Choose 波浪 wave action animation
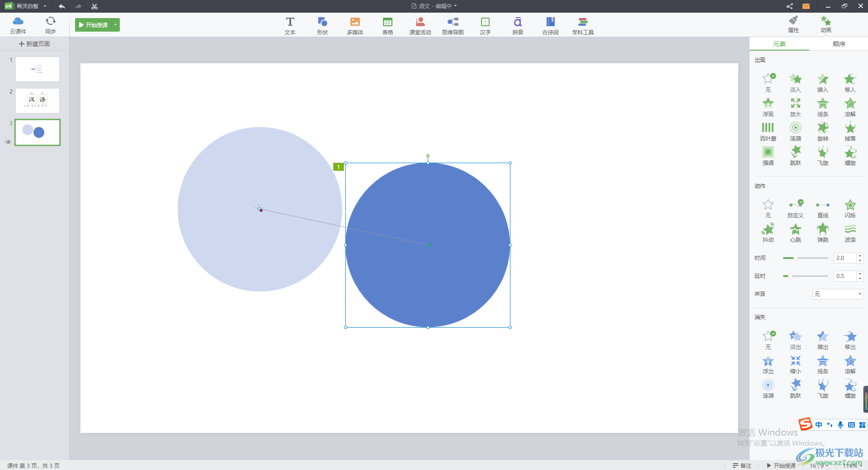Image resolution: width=868 pixels, height=470 pixels. [x=850, y=233]
